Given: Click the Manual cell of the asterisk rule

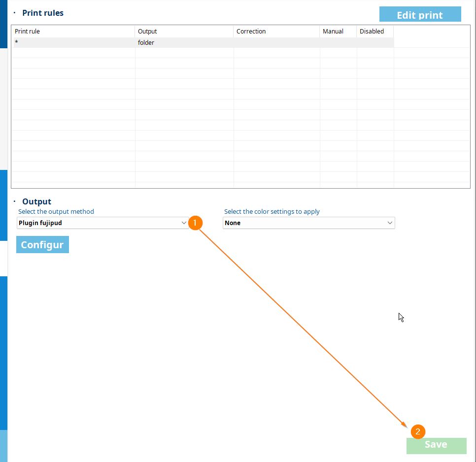Looking at the screenshot, I should tap(338, 43).
